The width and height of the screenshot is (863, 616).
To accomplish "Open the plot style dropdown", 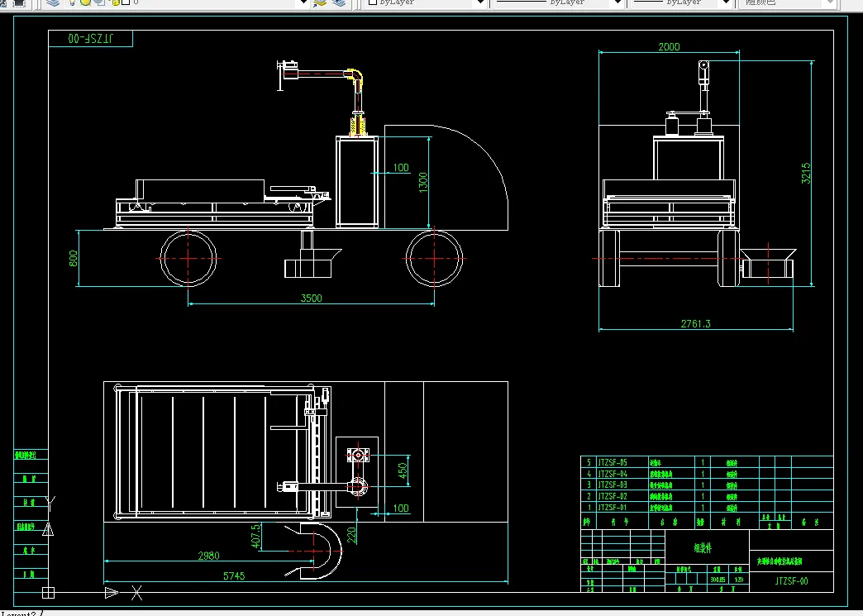I will coord(789,2).
